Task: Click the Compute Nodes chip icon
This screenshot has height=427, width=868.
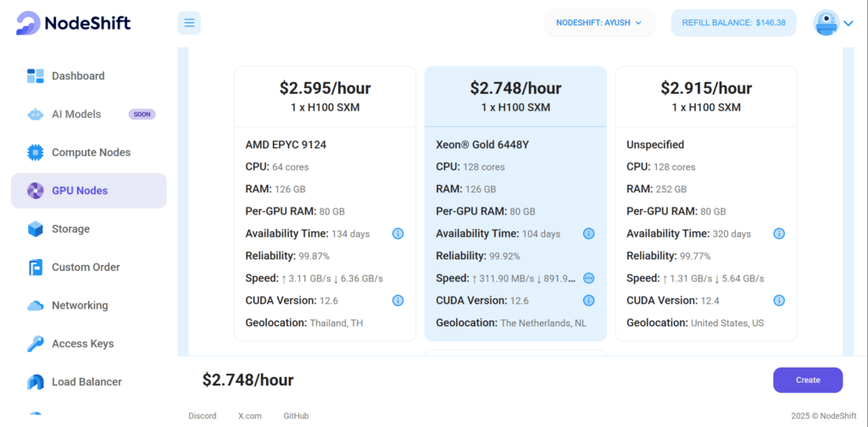Action: click(x=36, y=152)
